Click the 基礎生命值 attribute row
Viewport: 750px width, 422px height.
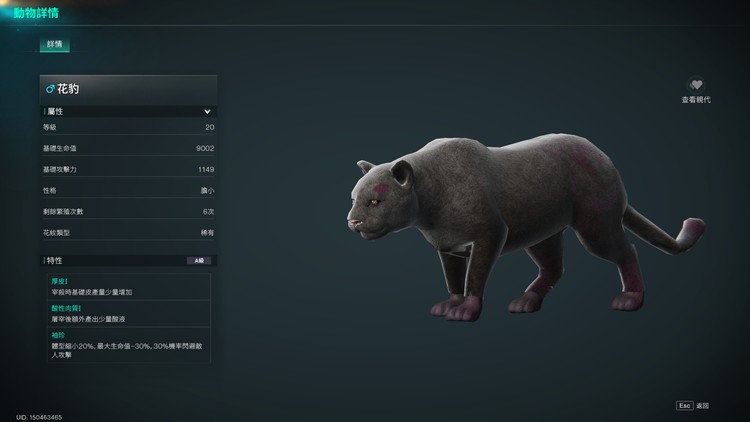point(128,148)
